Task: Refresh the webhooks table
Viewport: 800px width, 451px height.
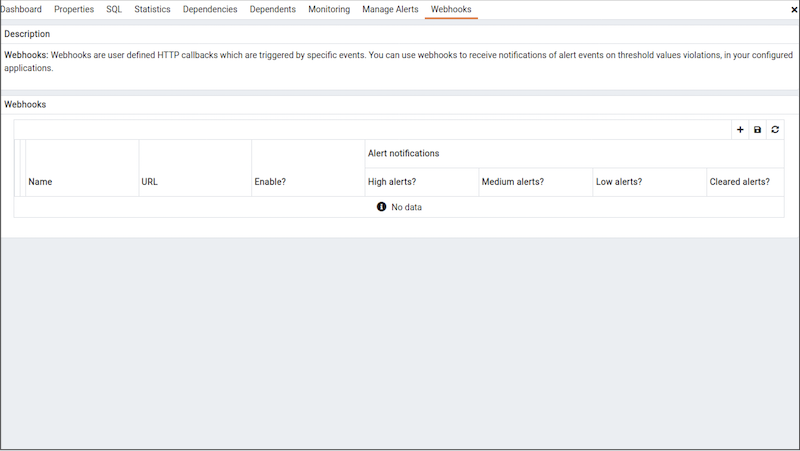Action: point(775,130)
